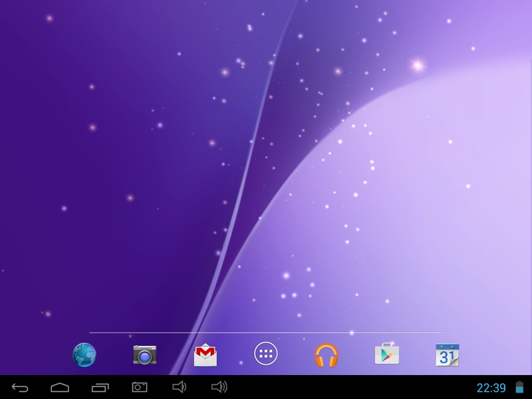This screenshot has height=399, width=532.
Task: Tap the horizontal dock separator line
Action: click(265, 332)
